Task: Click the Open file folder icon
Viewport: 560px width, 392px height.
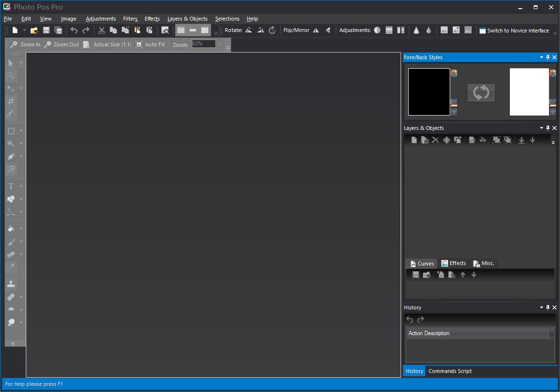Action: coord(34,31)
